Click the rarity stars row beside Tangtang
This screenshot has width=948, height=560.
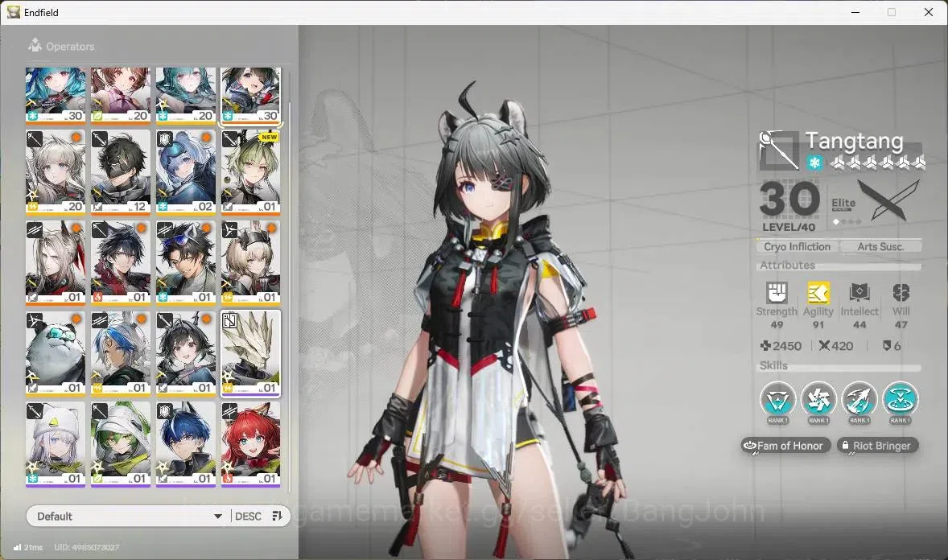pyautogui.click(x=876, y=162)
